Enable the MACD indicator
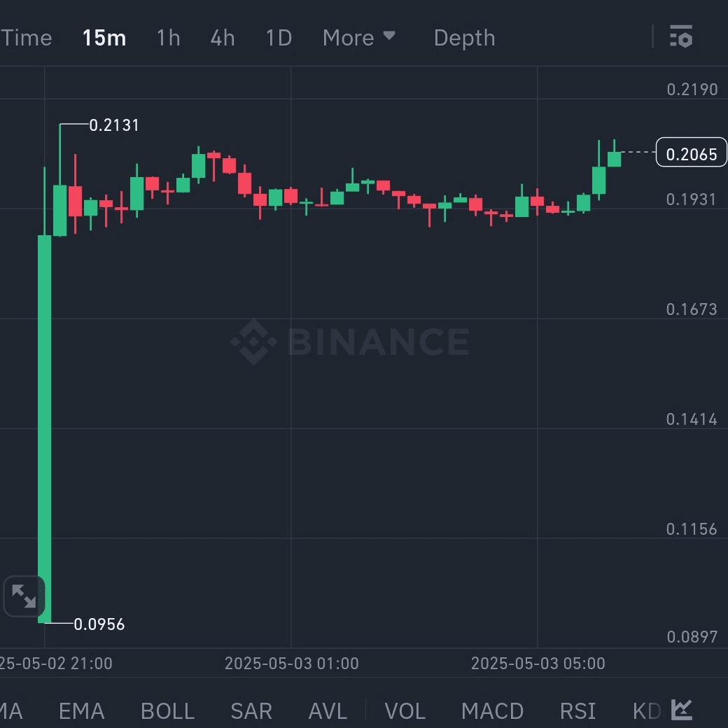This screenshot has height=728, width=728. (492, 711)
